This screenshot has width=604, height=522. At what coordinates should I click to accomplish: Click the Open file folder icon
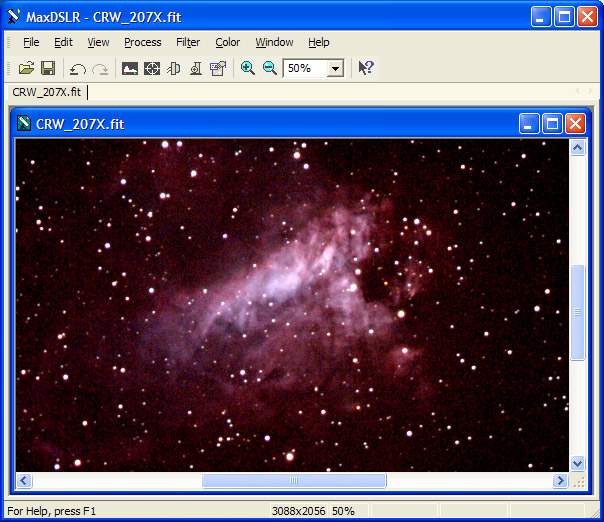click(26, 68)
